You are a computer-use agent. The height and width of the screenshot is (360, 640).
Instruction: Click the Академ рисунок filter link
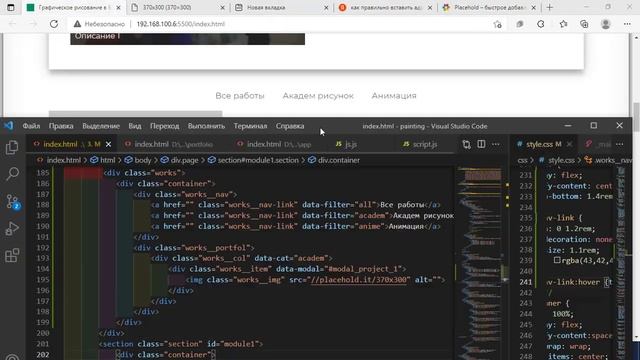coord(318,96)
